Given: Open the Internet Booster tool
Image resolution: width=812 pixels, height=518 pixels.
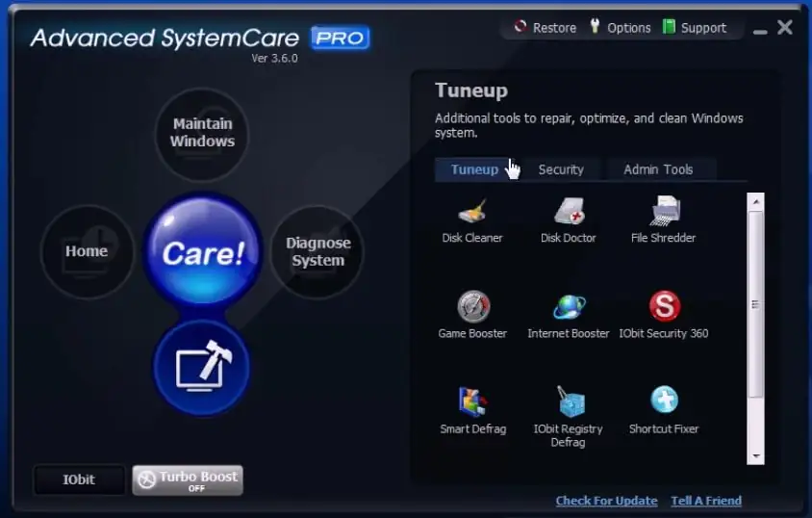Looking at the screenshot, I should coord(568,316).
